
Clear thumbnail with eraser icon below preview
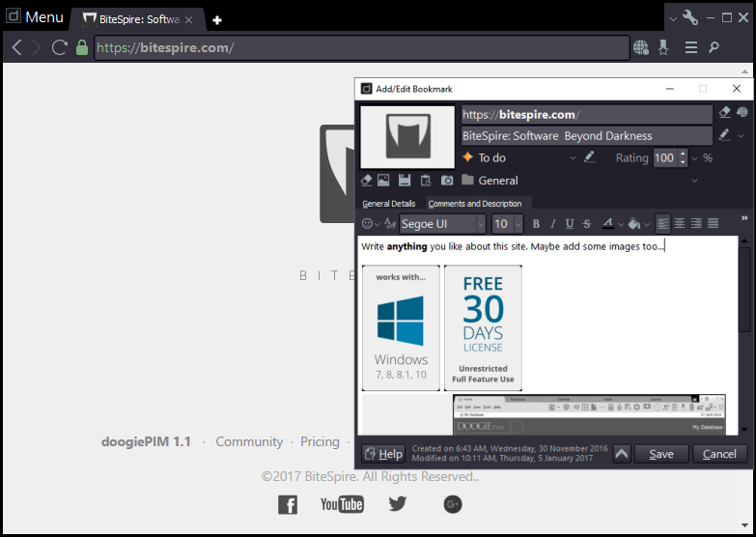367,181
